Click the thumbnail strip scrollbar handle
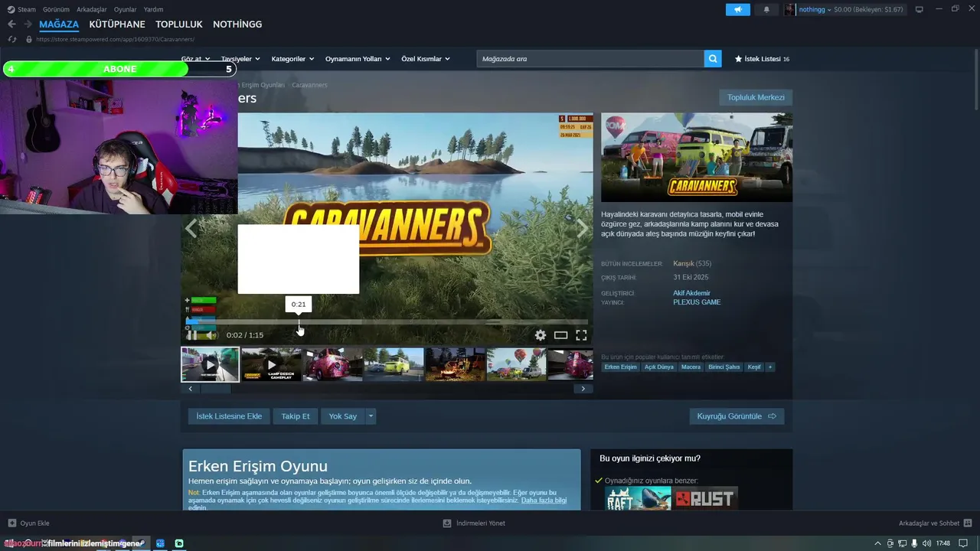Screen dimensions: 980x551 point(216,389)
